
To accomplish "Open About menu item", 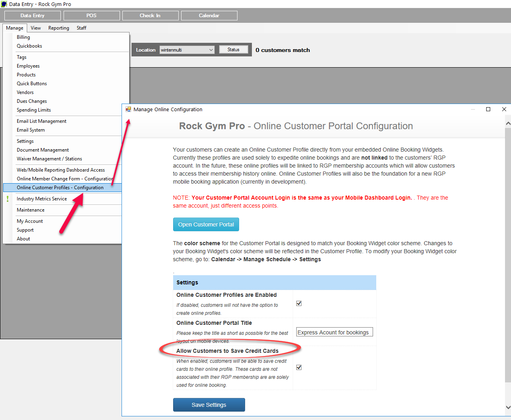I will (62, 239).
